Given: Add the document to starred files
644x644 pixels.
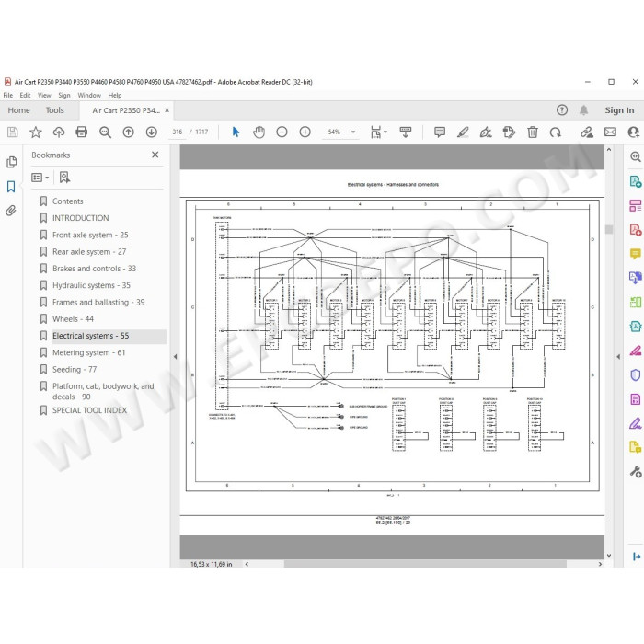Looking at the screenshot, I should pos(36,132).
